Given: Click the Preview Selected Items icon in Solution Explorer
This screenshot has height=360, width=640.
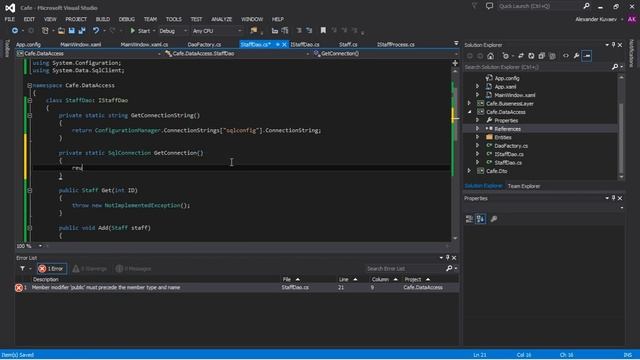Looking at the screenshot, I should (x=587, y=56).
